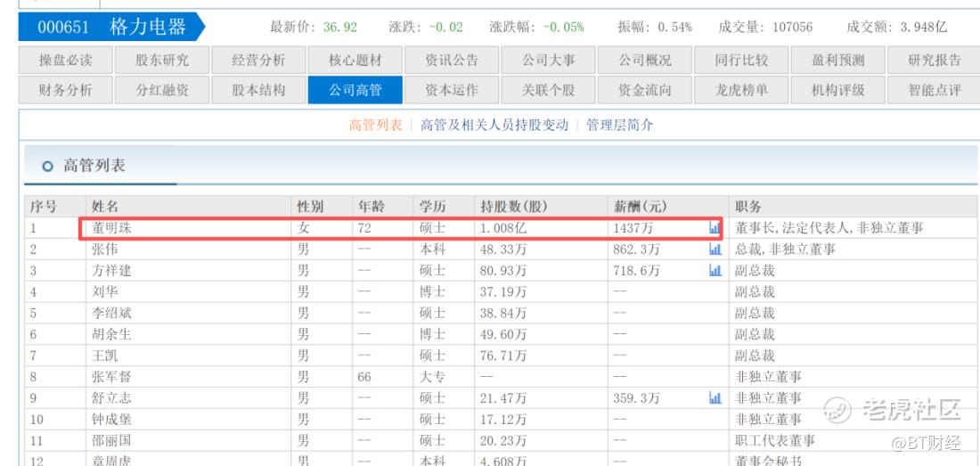Select the 公司概况 tab
This screenshot has width=980, height=466.
coord(644,61)
